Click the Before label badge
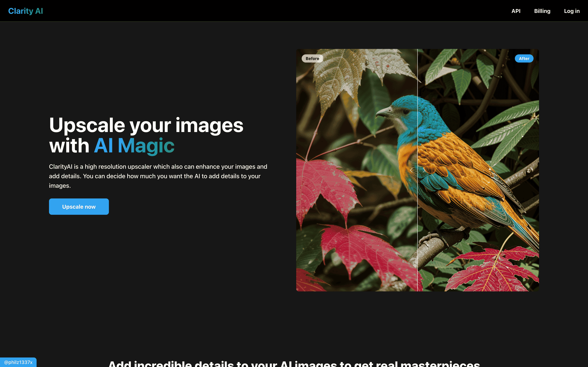This screenshot has width=588, height=367. (312, 58)
